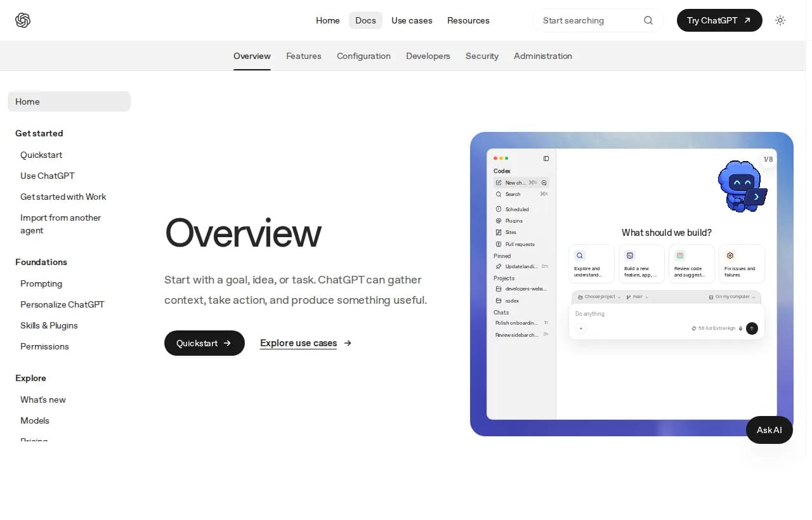Open Use cases in the top navigation

click(x=412, y=20)
